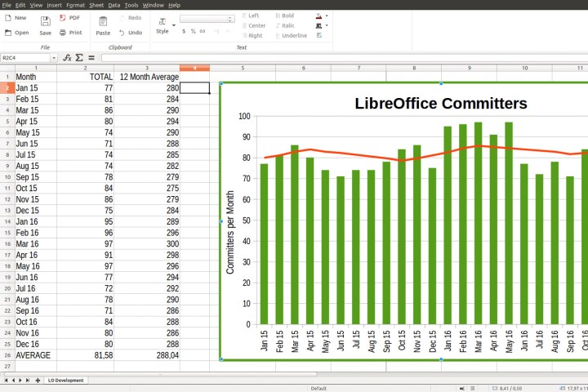Image resolution: width=588 pixels, height=392 pixels.
Task: Open the Style button
Action: point(163,25)
